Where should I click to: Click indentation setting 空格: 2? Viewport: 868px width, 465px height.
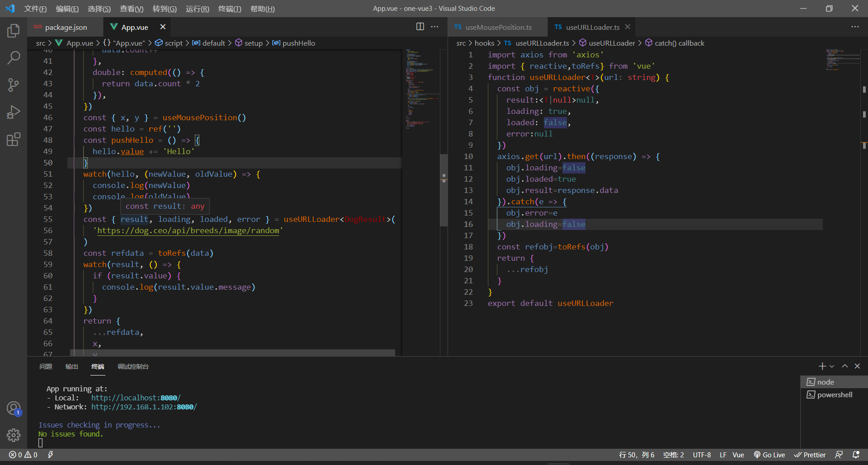pos(674,455)
